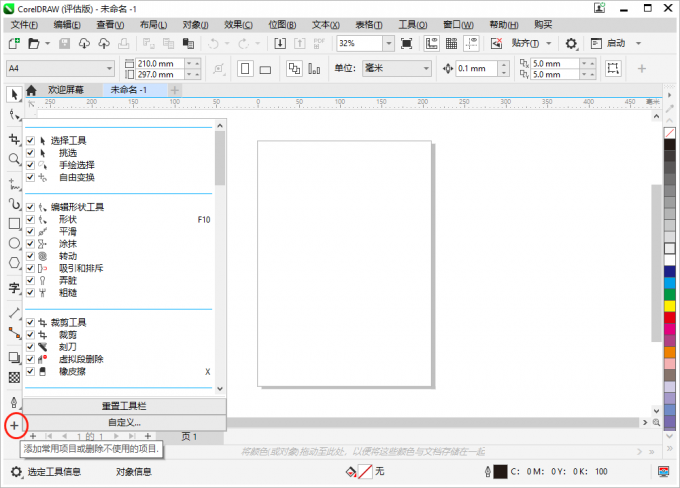
Task: Expand the Undo history dropdown arrow
Action: (x=227, y=43)
